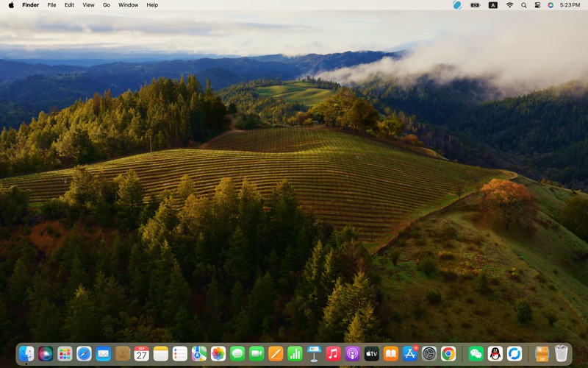Image resolution: width=588 pixels, height=368 pixels.
Task: Show battery status menu
Action: (x=475, y=5)
